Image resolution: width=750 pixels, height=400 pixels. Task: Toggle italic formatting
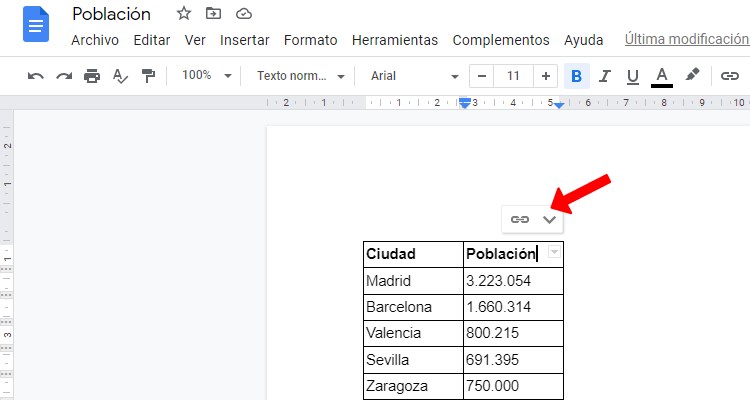(605, 76)
